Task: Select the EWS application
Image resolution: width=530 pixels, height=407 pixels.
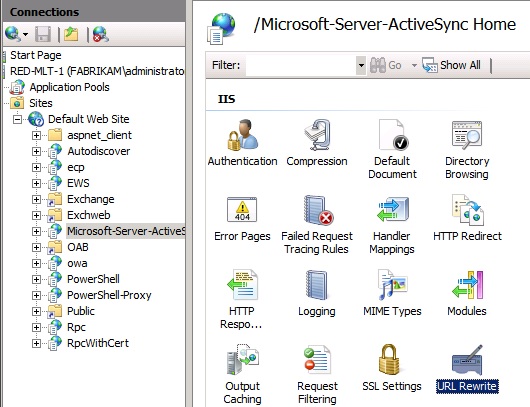Action: 78,183
